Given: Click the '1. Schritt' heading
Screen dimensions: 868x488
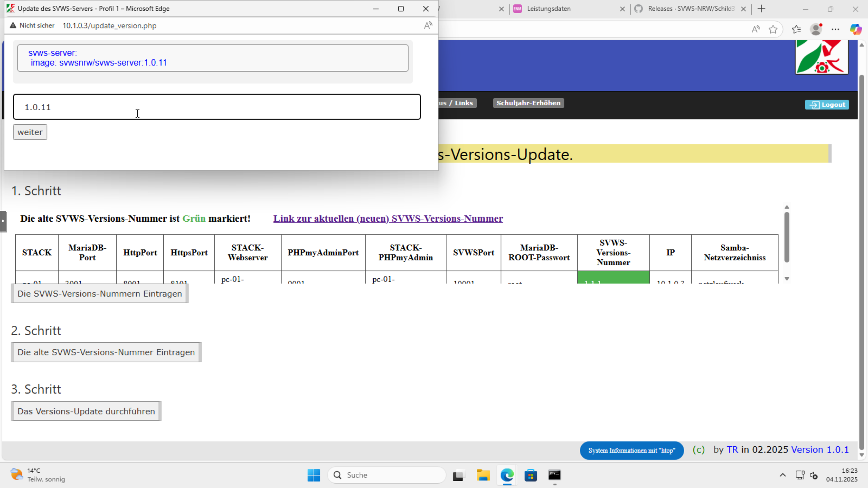Looking at the screenshot, I should coord(36,191).
